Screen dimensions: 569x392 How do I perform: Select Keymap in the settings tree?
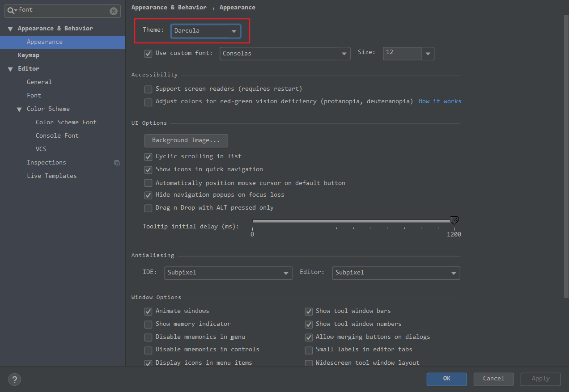(29, 55)
